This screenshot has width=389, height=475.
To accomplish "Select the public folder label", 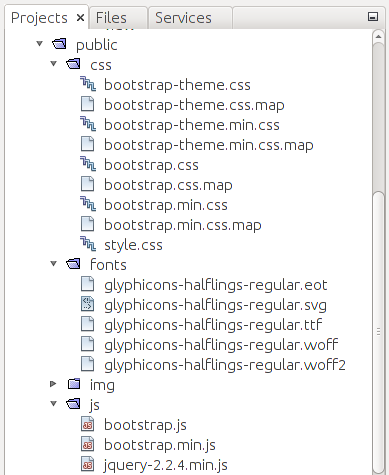I will coord(97,45).
